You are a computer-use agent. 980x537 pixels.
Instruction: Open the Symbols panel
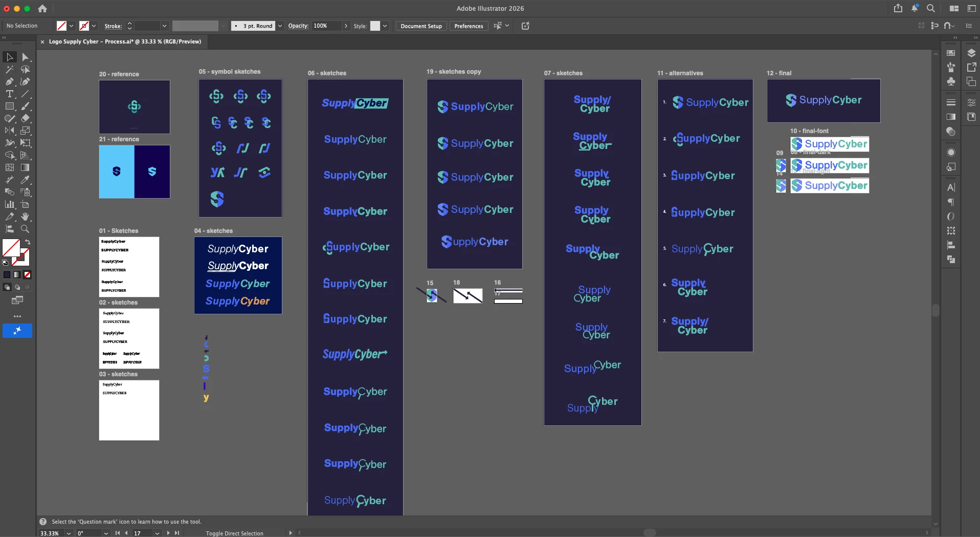pyautogui.click(x=951, y=81)
